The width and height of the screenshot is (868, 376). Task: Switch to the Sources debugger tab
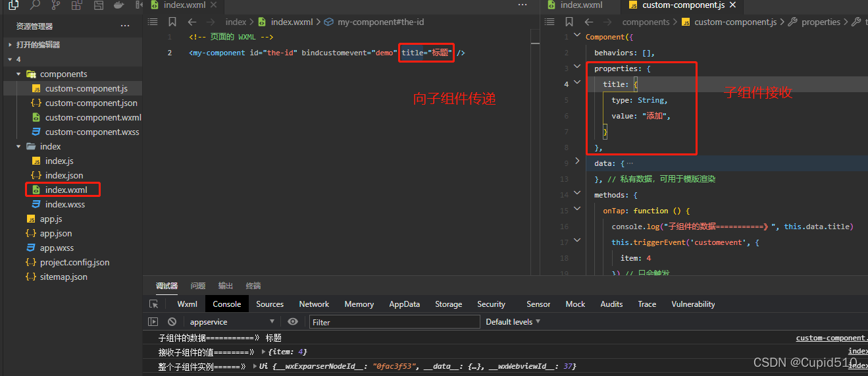coord(270,304)
